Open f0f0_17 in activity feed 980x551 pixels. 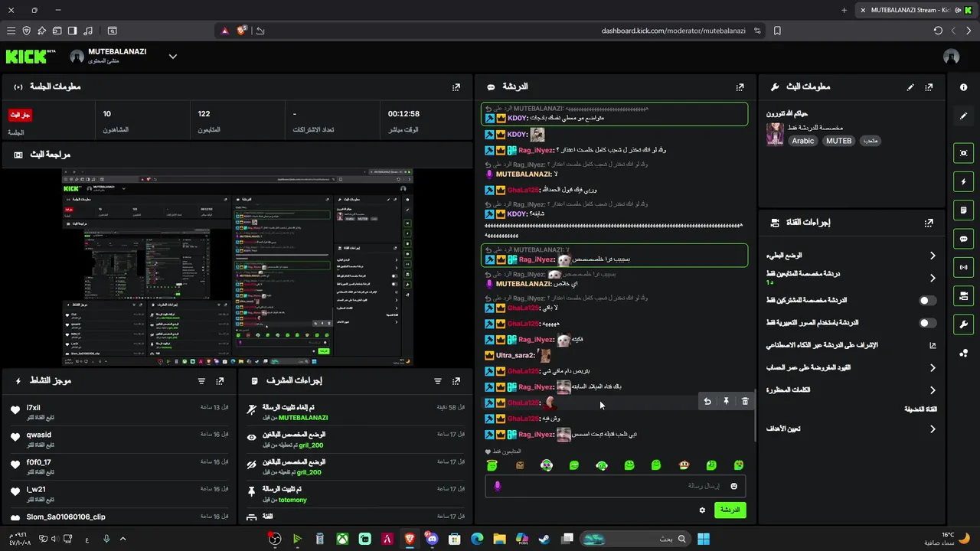(x=39, y=462)
